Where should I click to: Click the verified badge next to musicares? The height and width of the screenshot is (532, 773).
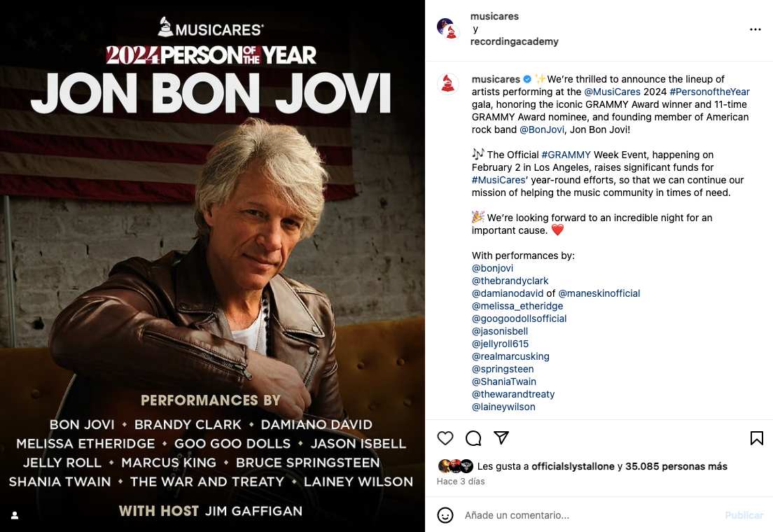pos(526,79)
